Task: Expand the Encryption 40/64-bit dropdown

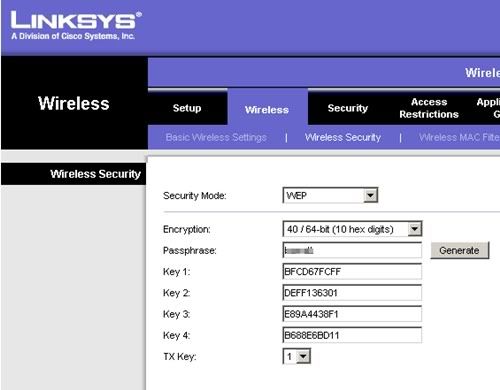Action: point(352,229)
